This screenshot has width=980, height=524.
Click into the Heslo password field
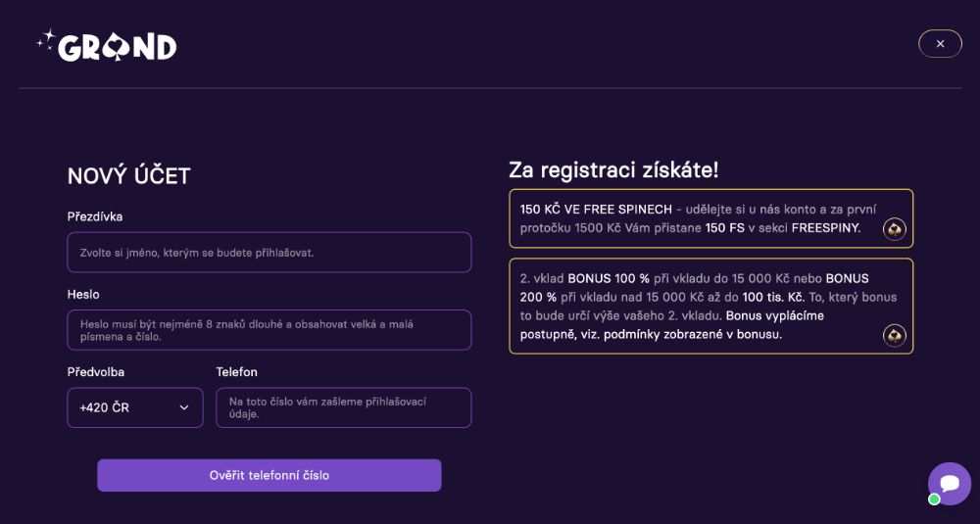coord(269,330)
